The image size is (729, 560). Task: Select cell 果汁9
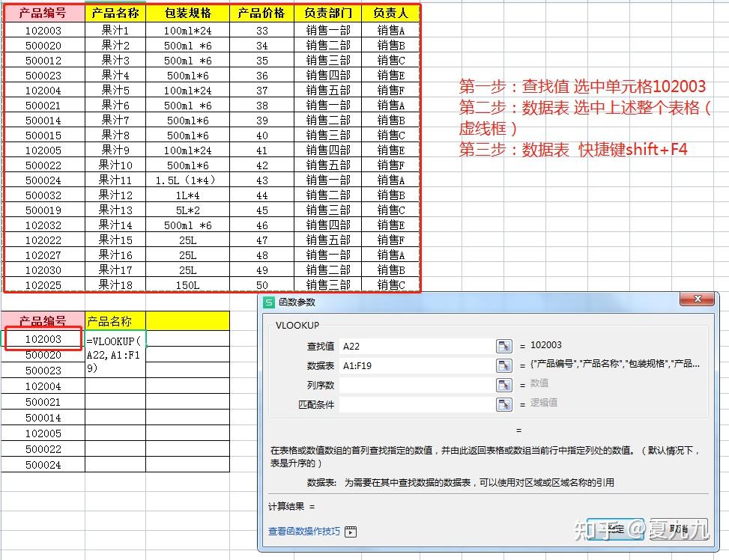tap(115, 150)
